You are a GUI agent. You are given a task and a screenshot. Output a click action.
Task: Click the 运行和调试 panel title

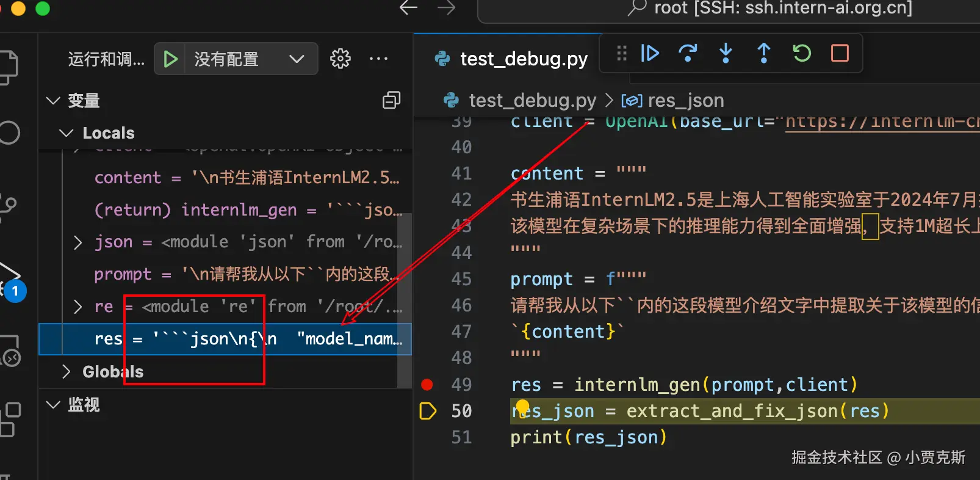pos(106,59)
